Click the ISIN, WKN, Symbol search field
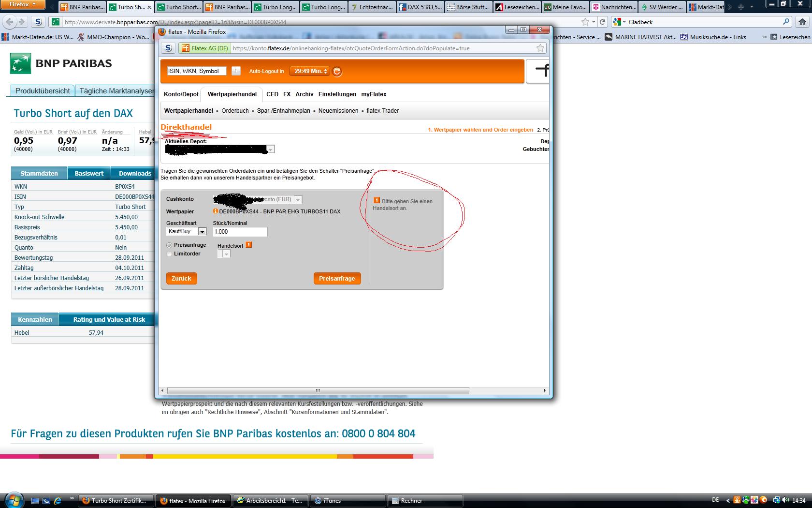 [197, 71]
